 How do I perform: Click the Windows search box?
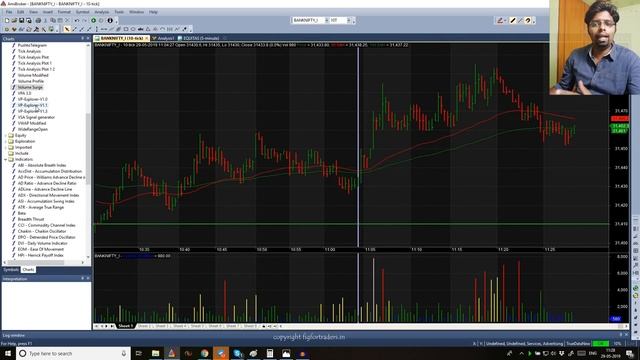tap(73, 353)
